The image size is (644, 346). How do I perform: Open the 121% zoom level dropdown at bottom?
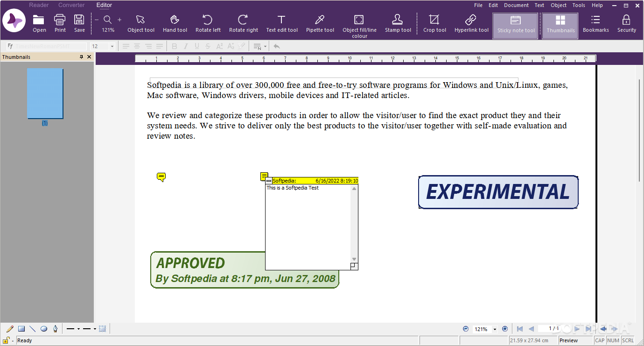(x=495, y=329)
